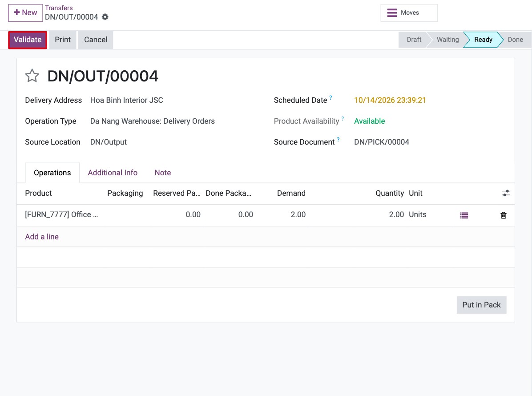Delete the FURN_7777 line with trash icon

(x=504, y=215)
